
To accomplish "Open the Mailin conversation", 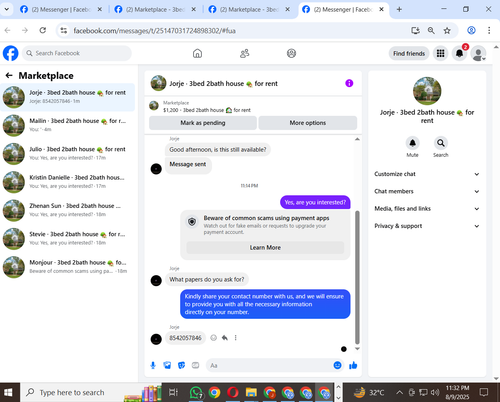I will 68,125.
